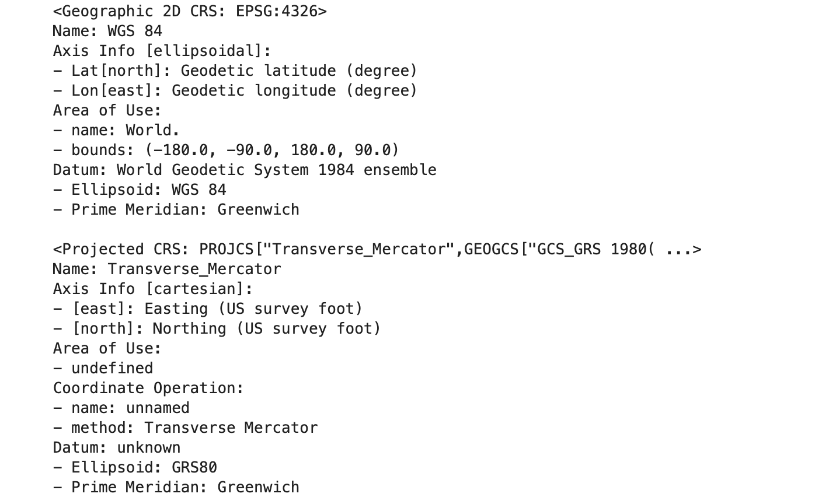Click the Axis Info [ellipsoidal] line
The image size is (829, 504).
(x=162, y=51)
